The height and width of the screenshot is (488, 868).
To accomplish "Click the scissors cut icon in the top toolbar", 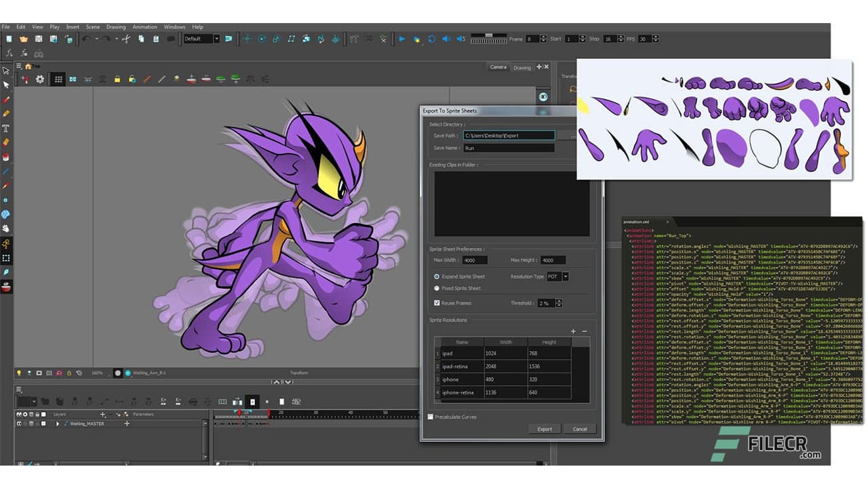I will 125,39.
